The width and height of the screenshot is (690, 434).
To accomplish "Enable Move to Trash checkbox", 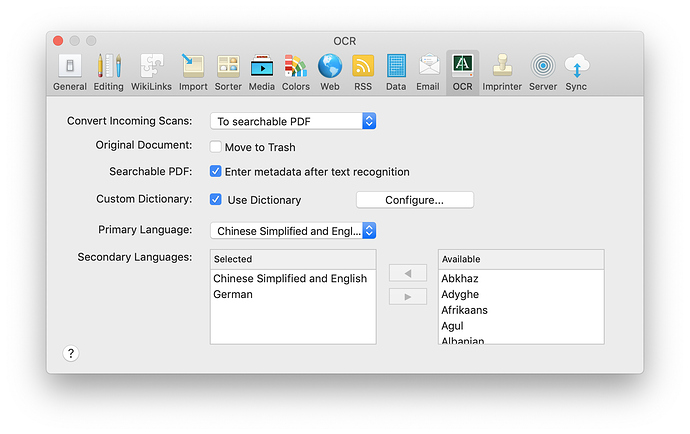I will click(x=216, y=147).
